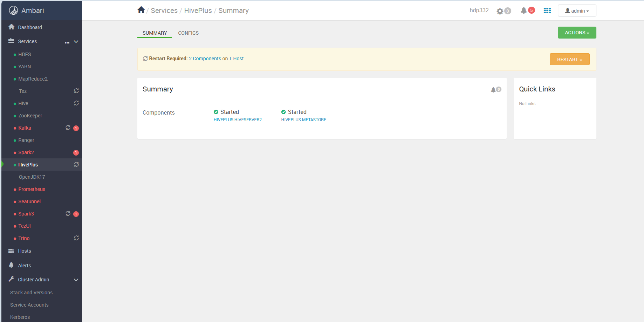The height and width of the screenshot is (322, 644).
Task: Click the Kafka restart-required refresh icon
Action: [x=68, y=128]
